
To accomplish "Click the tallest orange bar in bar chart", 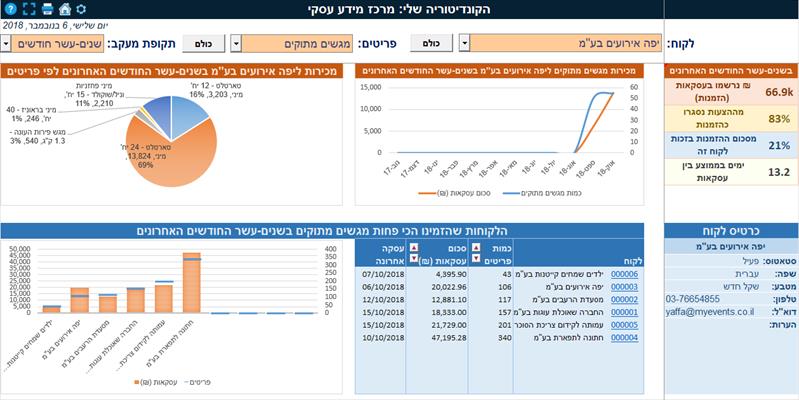I will [x=192, y=282].
